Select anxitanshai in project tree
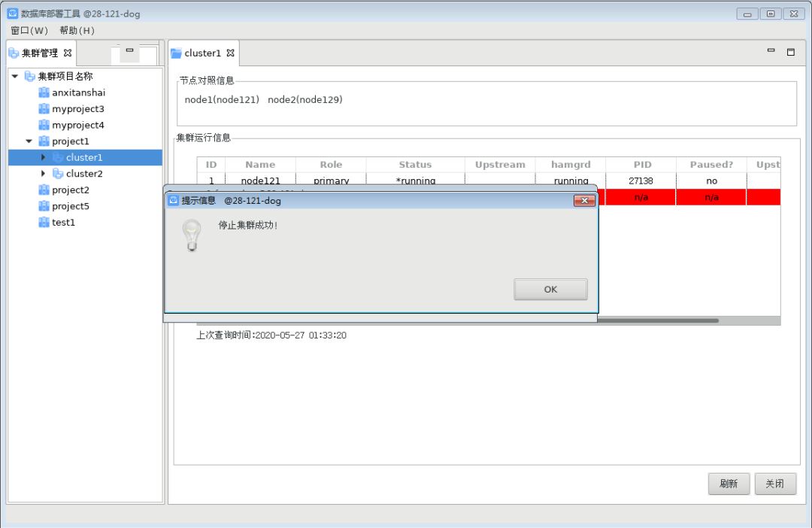The height and width of the screenshot is (528, 812). 79,93
